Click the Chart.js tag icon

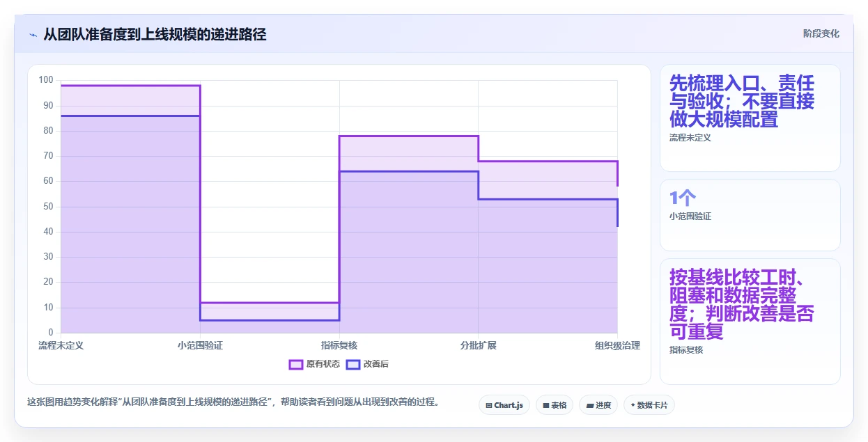point(489,405)
